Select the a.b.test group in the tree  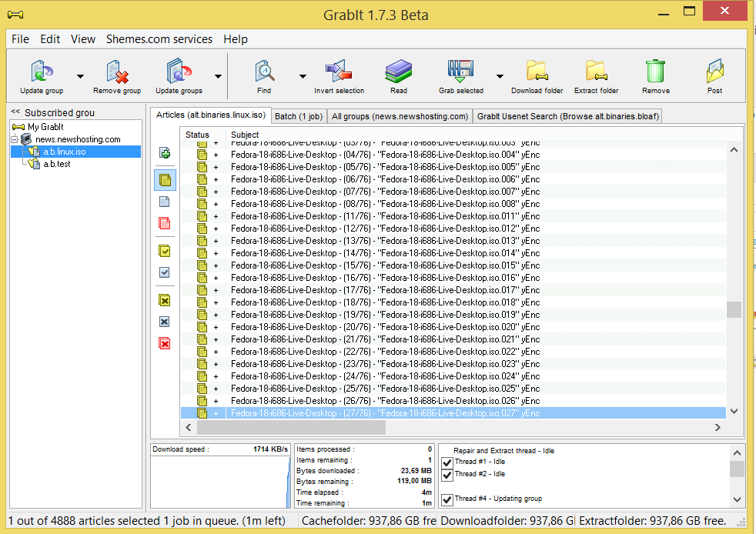(57, 164)
